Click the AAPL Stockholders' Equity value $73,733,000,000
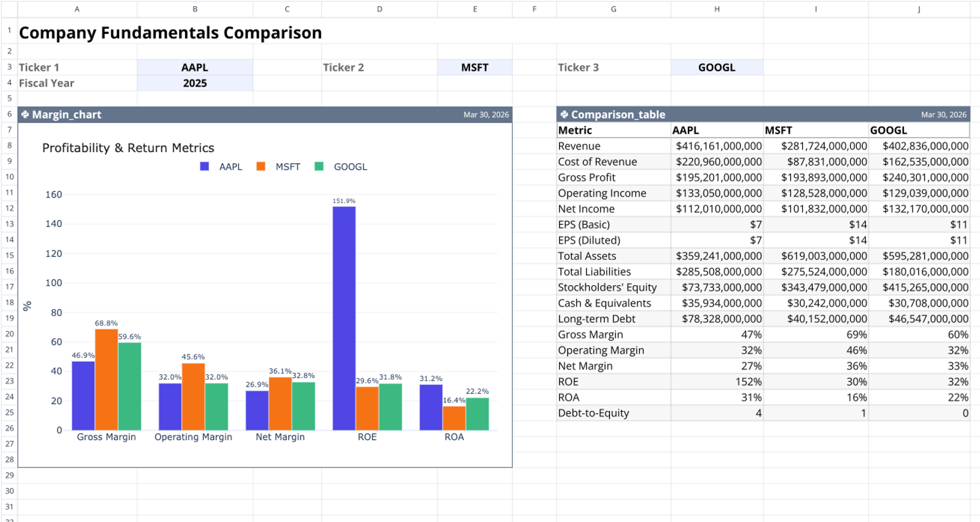 tap(722, 287)
